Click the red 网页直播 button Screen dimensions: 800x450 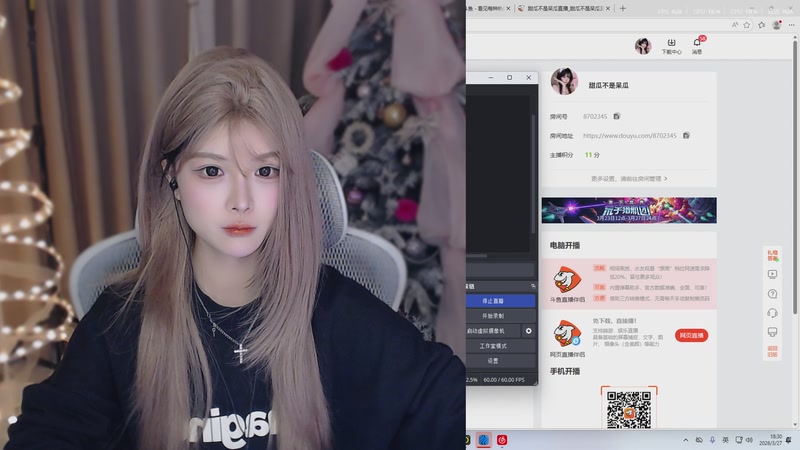click(691, 335)
